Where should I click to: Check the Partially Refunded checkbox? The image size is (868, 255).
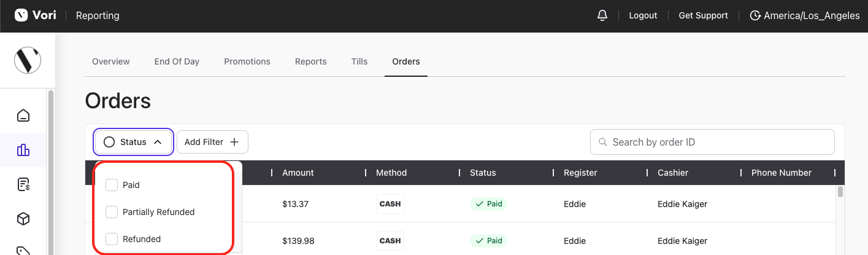tap(112, 212)
